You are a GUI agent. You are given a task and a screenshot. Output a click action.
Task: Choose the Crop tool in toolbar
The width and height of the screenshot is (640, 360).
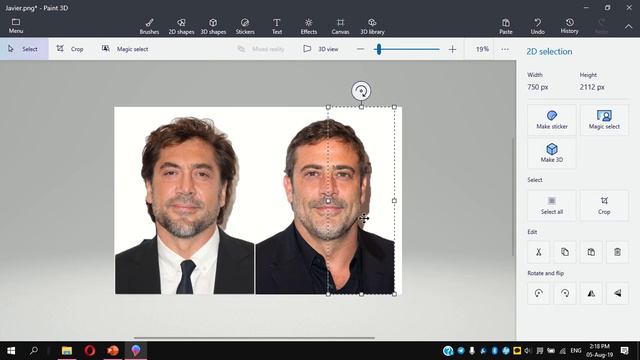70,49
